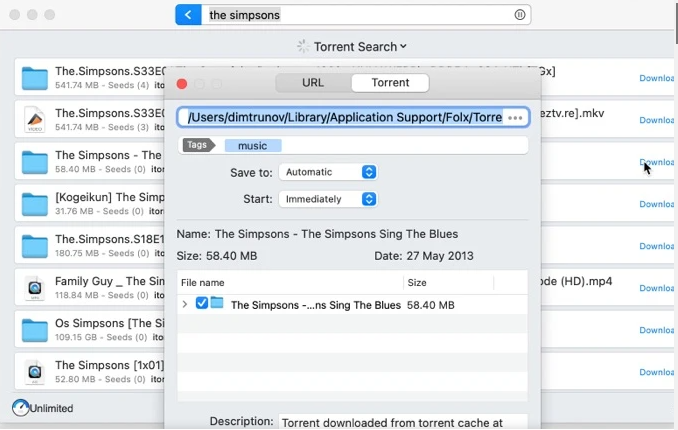The height and width of the screenshot is (430, 678).
Task: Browse torrent path using the ellipsis button
Action: [515, 118]
